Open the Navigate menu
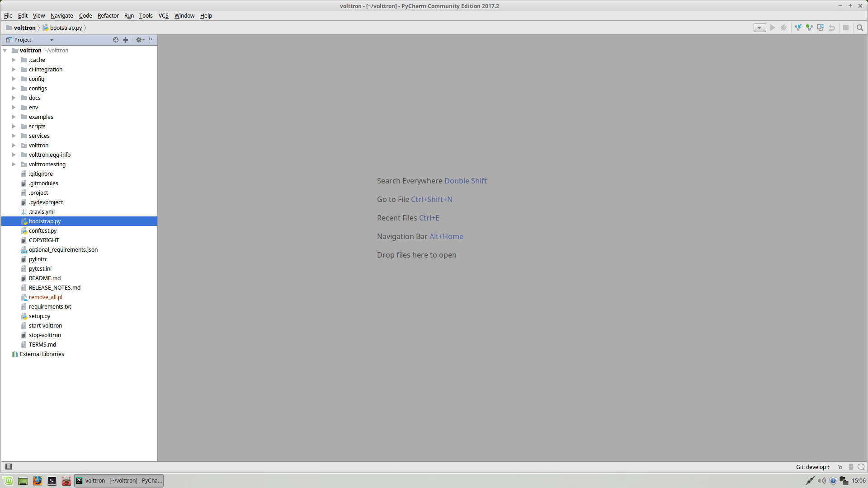The width and height of the screenshot is (868, 488). coord(62,16)
